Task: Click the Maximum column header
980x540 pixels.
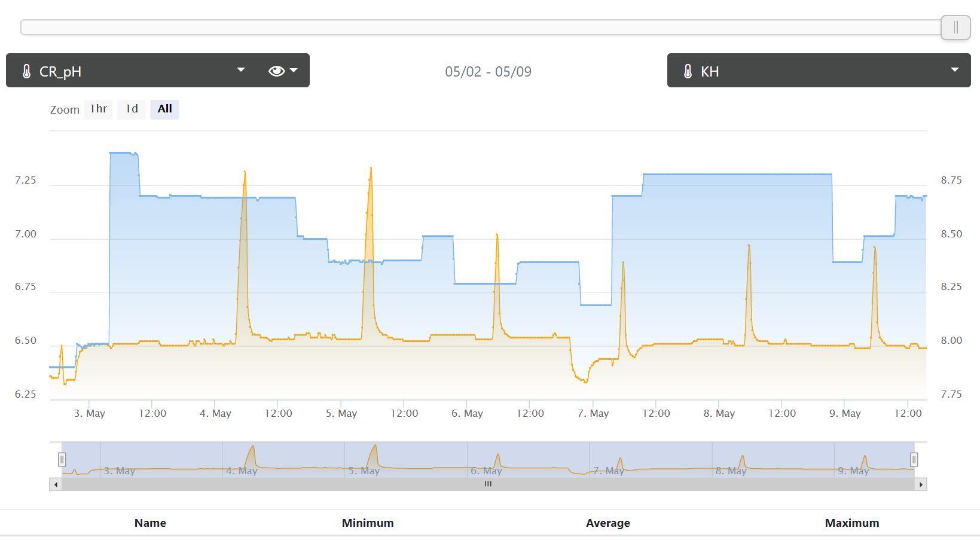Action: point(851,523)
